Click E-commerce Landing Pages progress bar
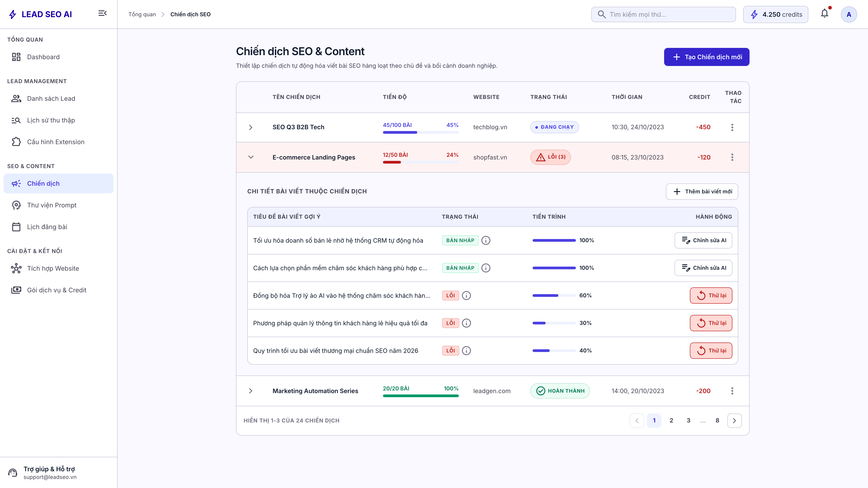868x488 pixels. click(420, 162)
